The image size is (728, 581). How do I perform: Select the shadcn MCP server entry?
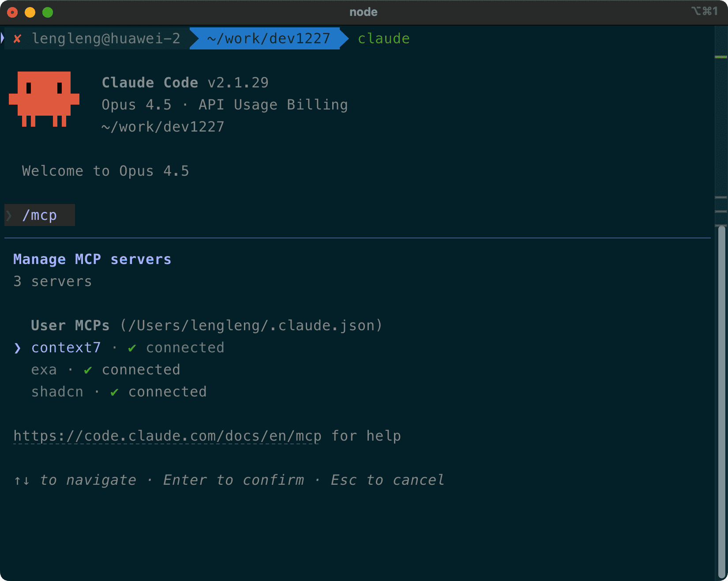coord(57,392)
